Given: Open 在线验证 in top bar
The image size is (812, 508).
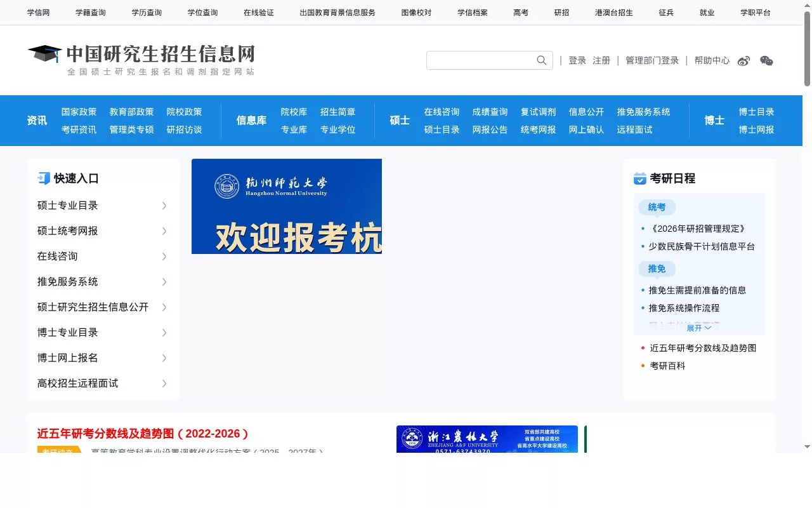Looking at the screenshot, I should (x=259, y=13).
